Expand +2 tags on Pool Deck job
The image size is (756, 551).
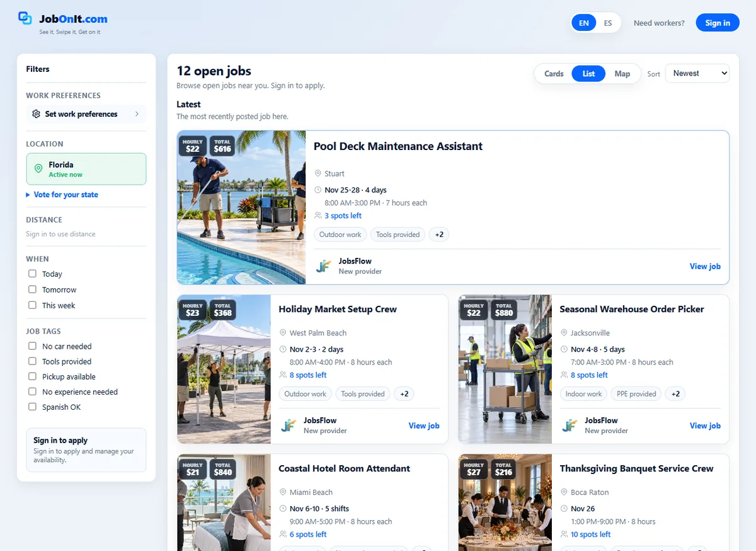click(x=440, y=235)
